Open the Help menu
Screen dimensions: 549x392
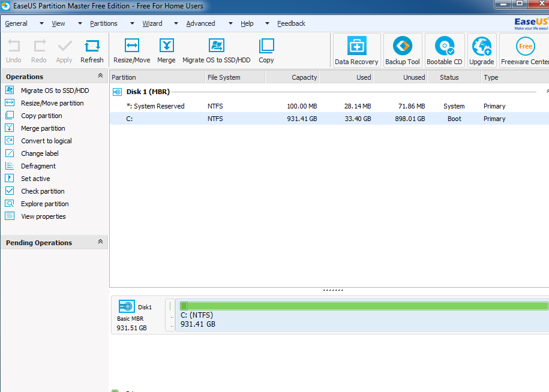click(x=247, y=23)
